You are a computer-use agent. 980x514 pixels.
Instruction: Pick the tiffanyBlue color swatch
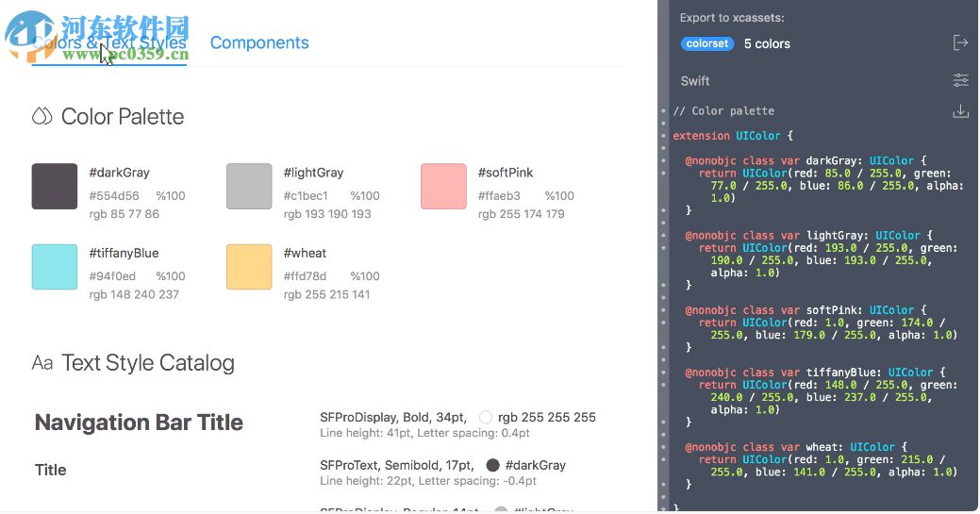pyautogui.click(x=55, y=267)
